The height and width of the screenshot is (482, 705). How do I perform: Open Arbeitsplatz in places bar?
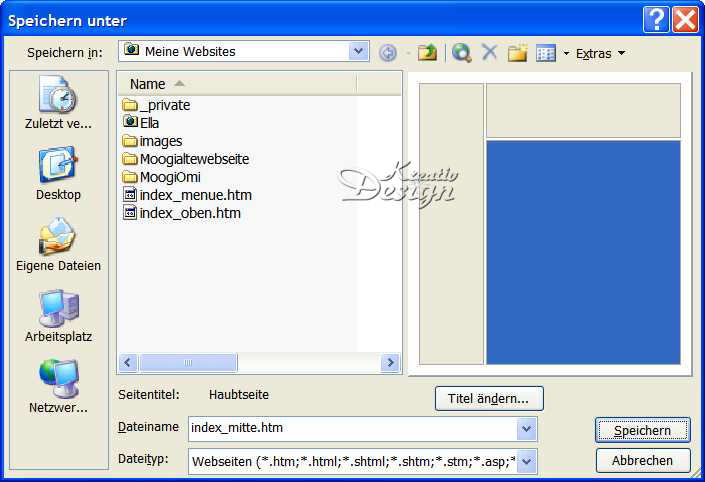pyautogui.click(x=58, y=316)
